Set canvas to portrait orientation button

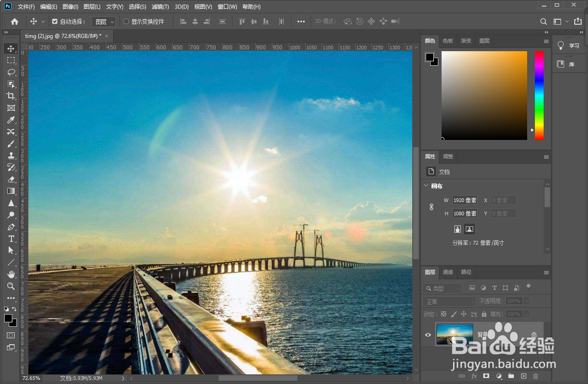458,229
